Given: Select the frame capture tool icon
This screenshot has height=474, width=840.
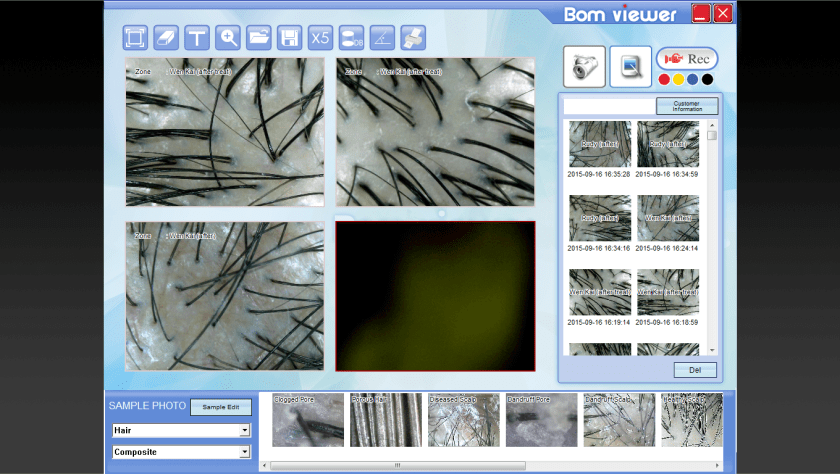Looking at the screenshot, I should pyautogui.click(x=135, y=38).
